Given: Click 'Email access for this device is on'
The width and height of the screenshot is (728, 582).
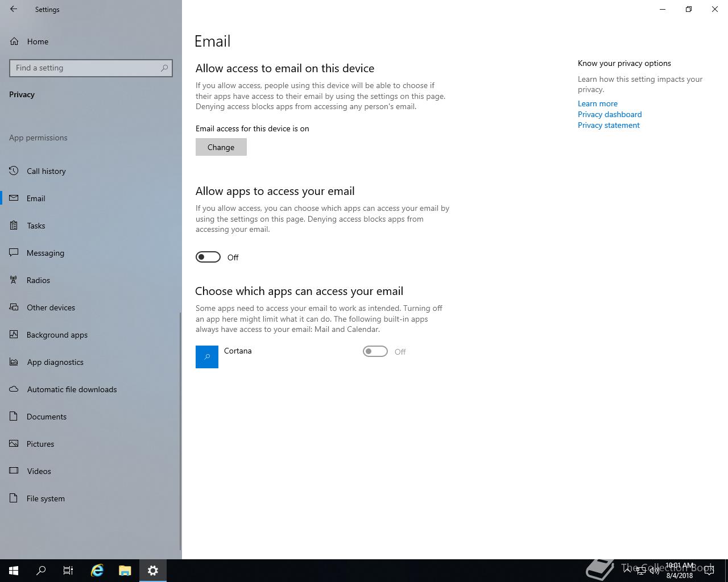Looking at the screenshot, I should coord(253,128).
